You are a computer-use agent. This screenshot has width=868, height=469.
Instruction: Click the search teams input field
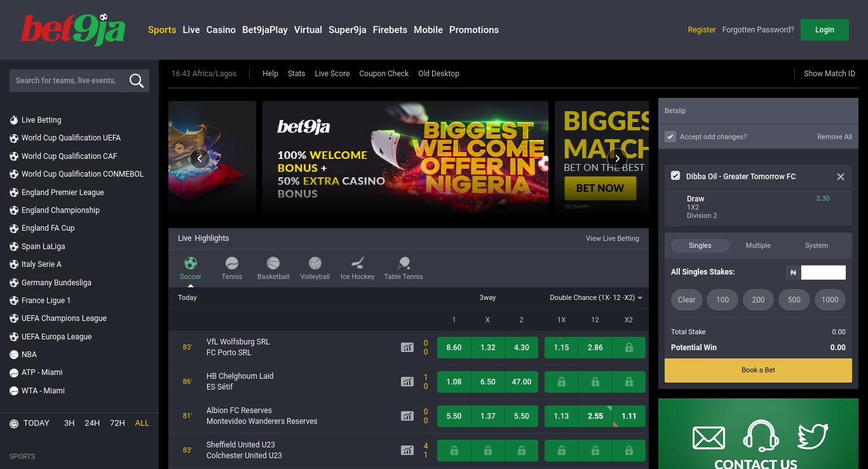point(68,81)
